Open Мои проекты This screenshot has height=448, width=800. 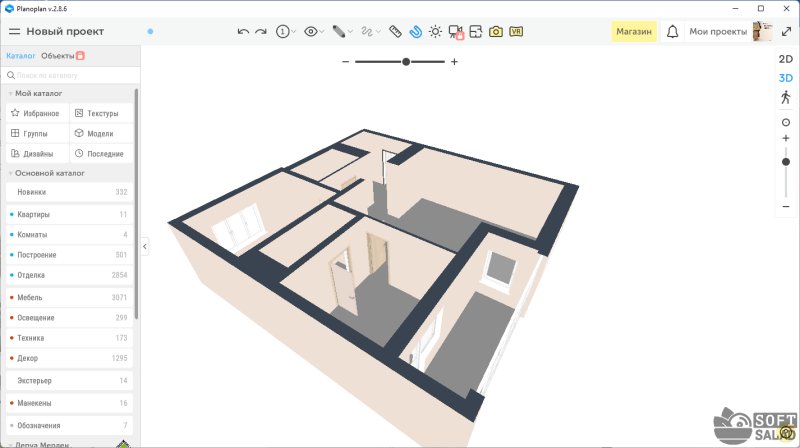pos(717,32)
